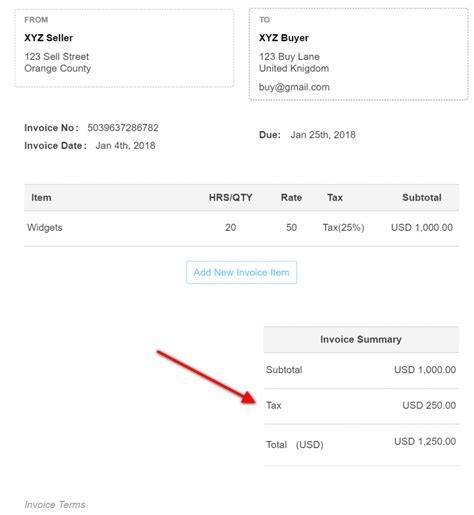This screenshot has width=474, height=515.
Task: Click the tax amount USD 250.00
Action: 429,406
